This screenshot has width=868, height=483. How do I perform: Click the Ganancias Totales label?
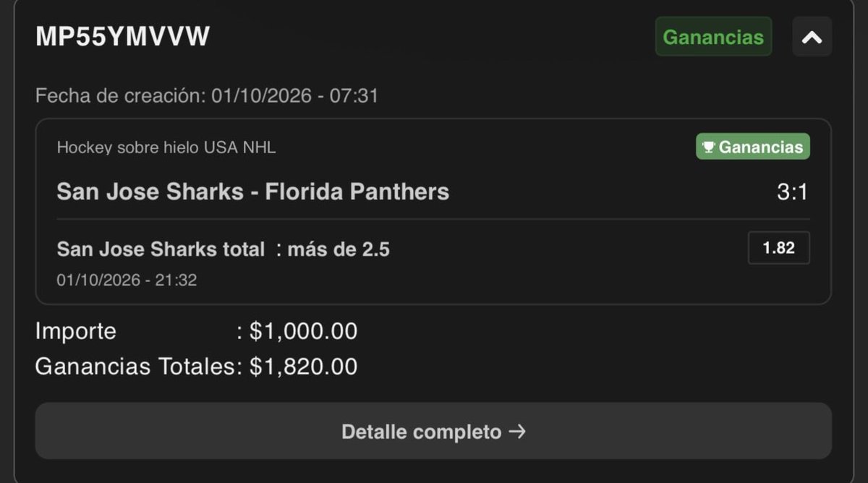click(135, 367)
